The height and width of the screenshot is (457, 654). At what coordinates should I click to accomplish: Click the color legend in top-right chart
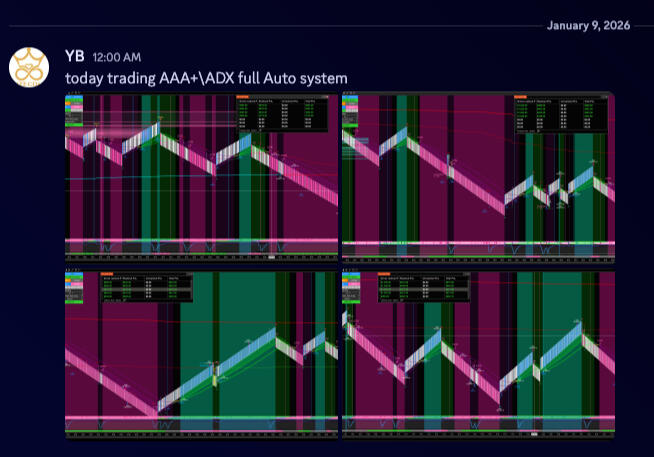click(350, 113)
